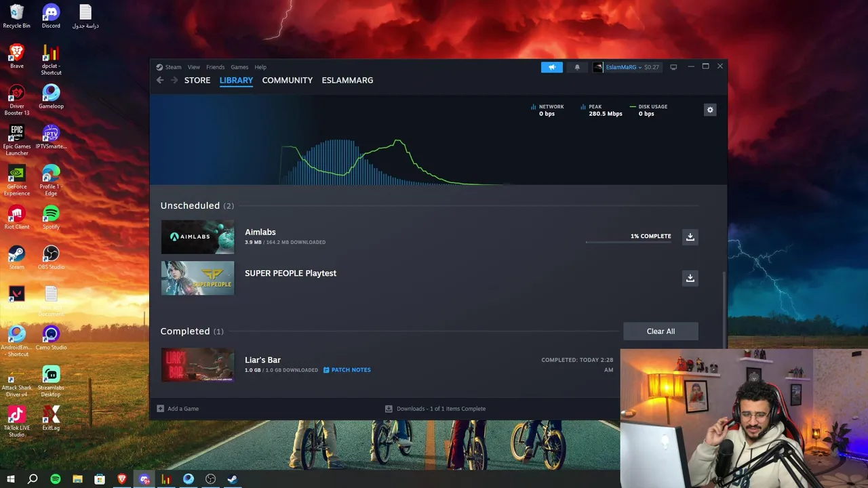The width and height of the screenshot is (868, 488).
Task: Select the Profile 1 Edge desktop icon
Action: (x=51, y=181)
